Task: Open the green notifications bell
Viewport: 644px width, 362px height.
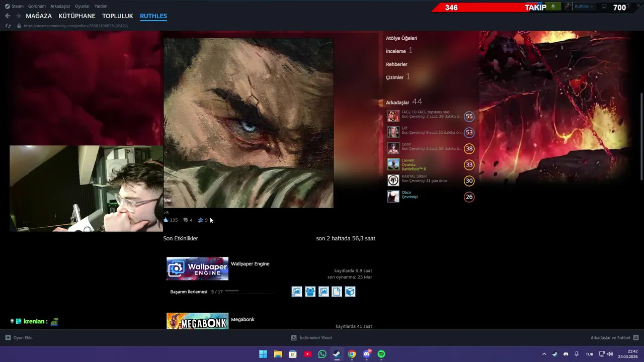Action: [553, 7]
